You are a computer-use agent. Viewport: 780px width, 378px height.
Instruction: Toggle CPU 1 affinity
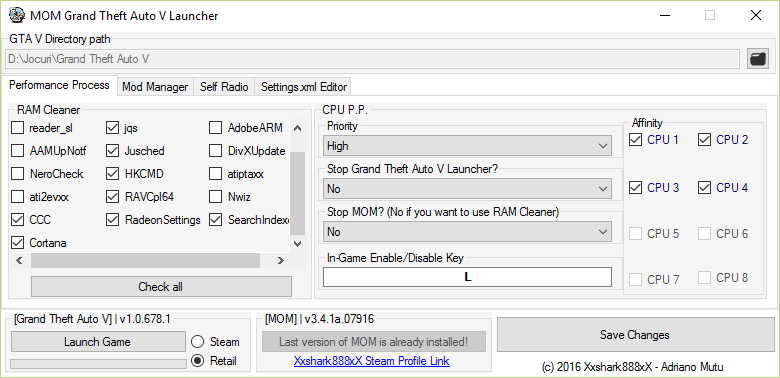pos(635,140)
